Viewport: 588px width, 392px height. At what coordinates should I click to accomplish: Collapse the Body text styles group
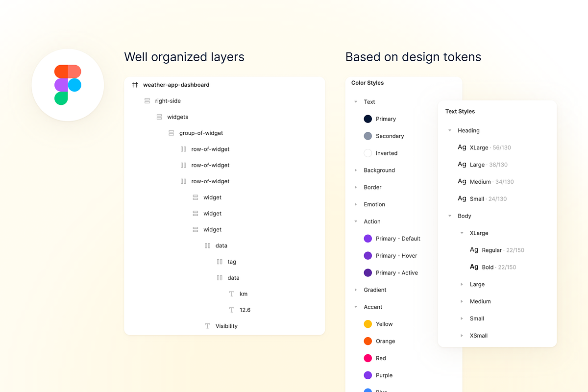tap(450, 216)
